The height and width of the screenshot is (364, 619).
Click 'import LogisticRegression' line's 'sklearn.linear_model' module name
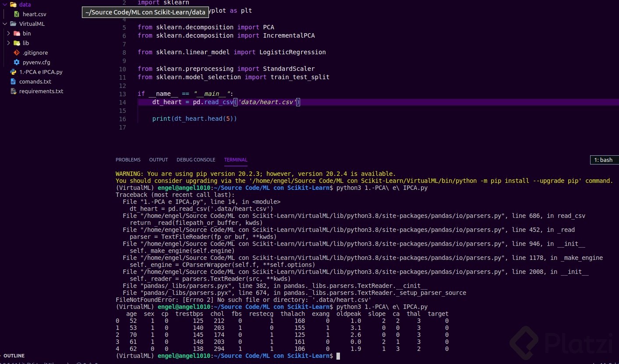[x=193, y=52]
